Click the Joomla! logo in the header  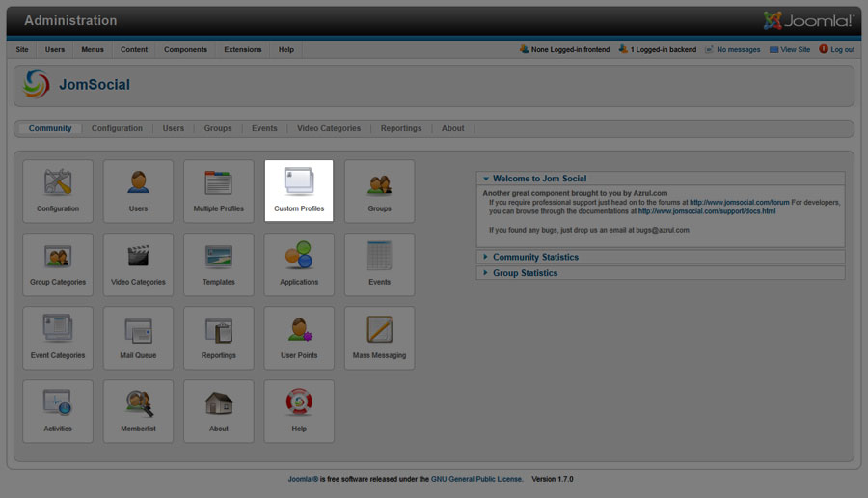click(809, 20)
